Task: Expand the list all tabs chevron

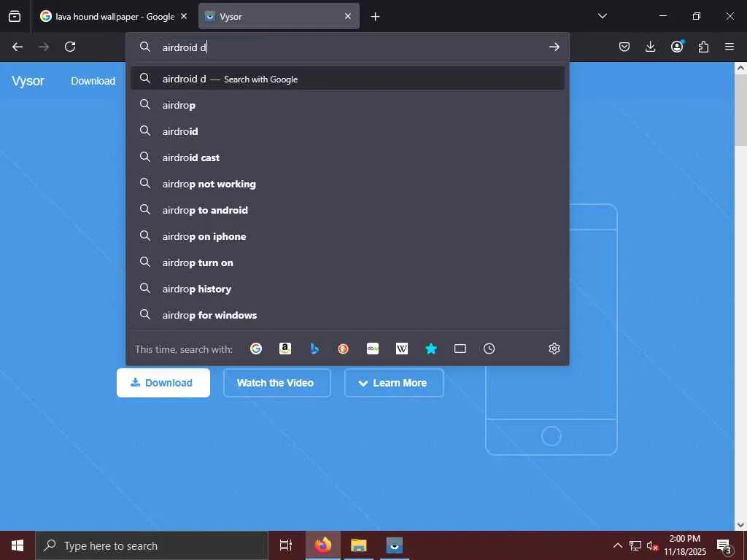Action: point(602,16)
